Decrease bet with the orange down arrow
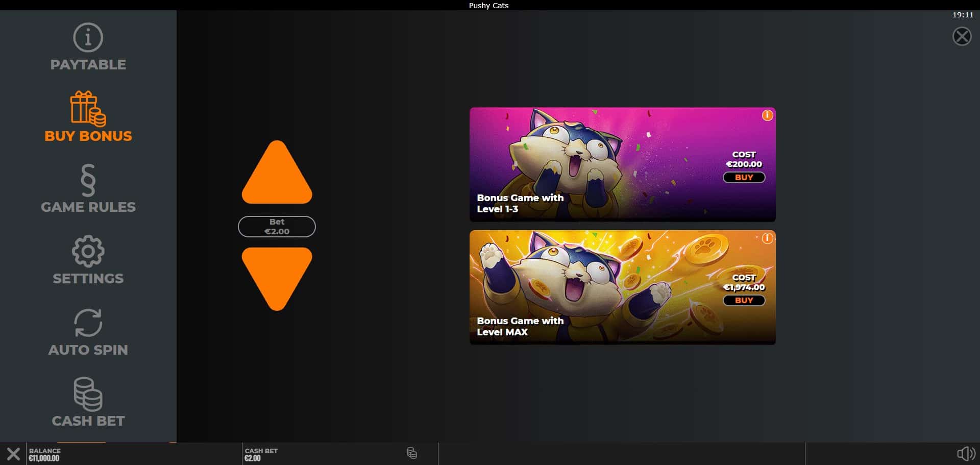 click(x=277, y=279)
